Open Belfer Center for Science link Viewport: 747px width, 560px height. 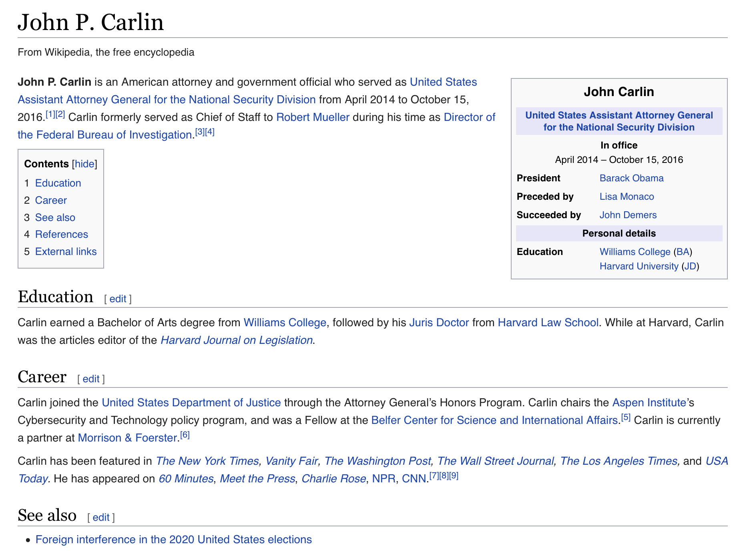(x=494, y=420)
